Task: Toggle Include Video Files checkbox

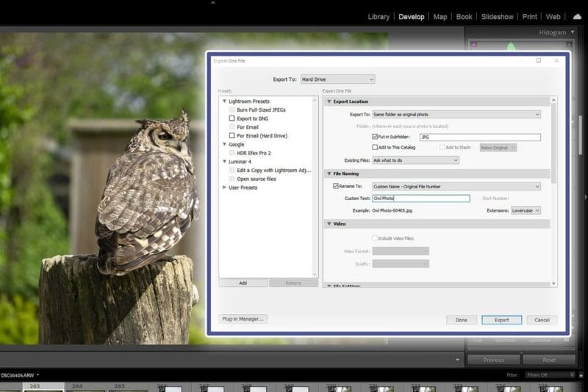Action: point(375,238)
